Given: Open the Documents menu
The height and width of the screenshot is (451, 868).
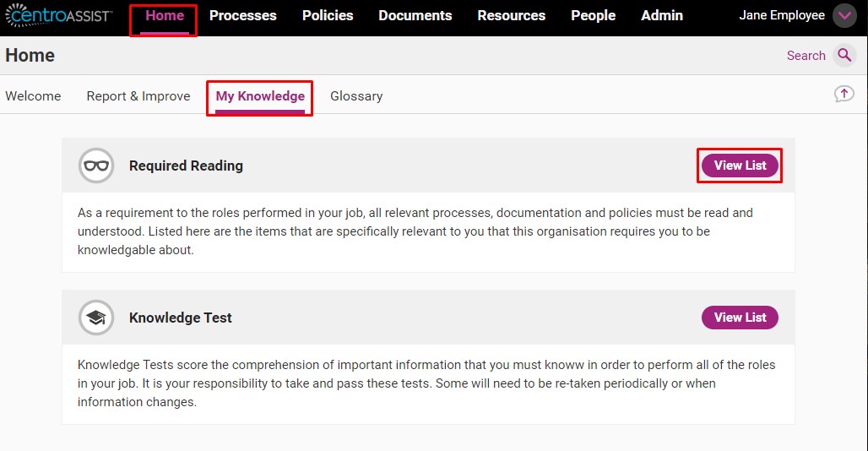Looking at the screenshot, I should coord(415,15).
